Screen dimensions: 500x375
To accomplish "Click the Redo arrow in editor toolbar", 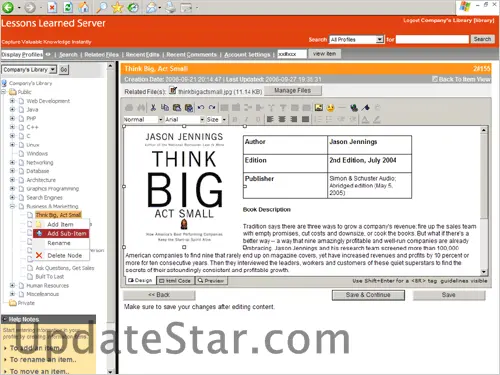I will 212,108.
